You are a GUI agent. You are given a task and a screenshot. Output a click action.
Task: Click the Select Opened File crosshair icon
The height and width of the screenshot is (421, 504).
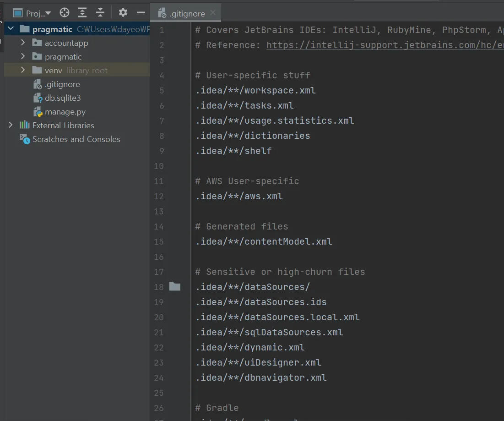pyautogui.click(x=64, y=13)
